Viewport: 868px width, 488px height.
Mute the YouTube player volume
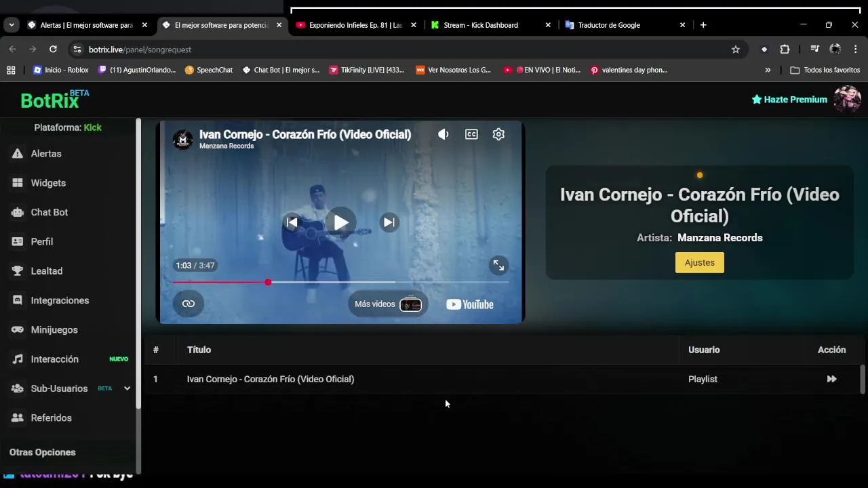click(443, 134)
